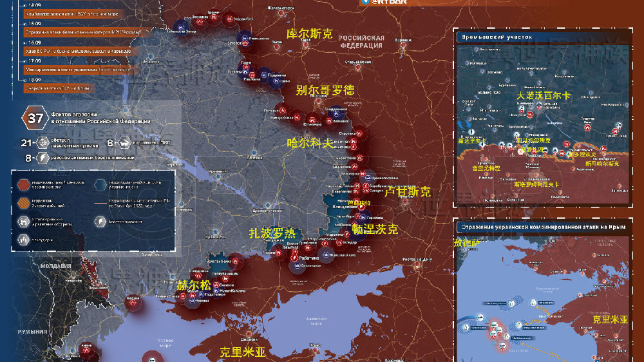Click the bottom legend icon with three pillars
Image resolution: width=644 pixels, height=362 pixels.
(x=24, y=240)
